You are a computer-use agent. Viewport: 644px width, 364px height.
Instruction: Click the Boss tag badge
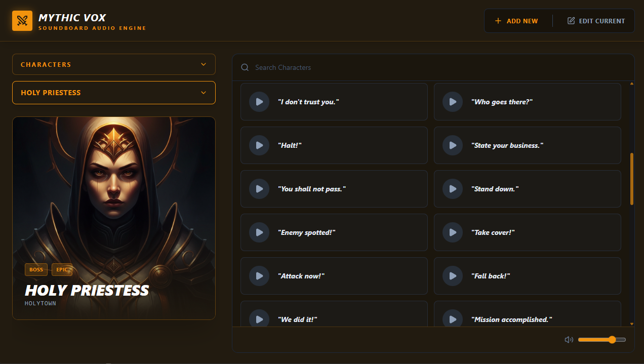[36, 269]
